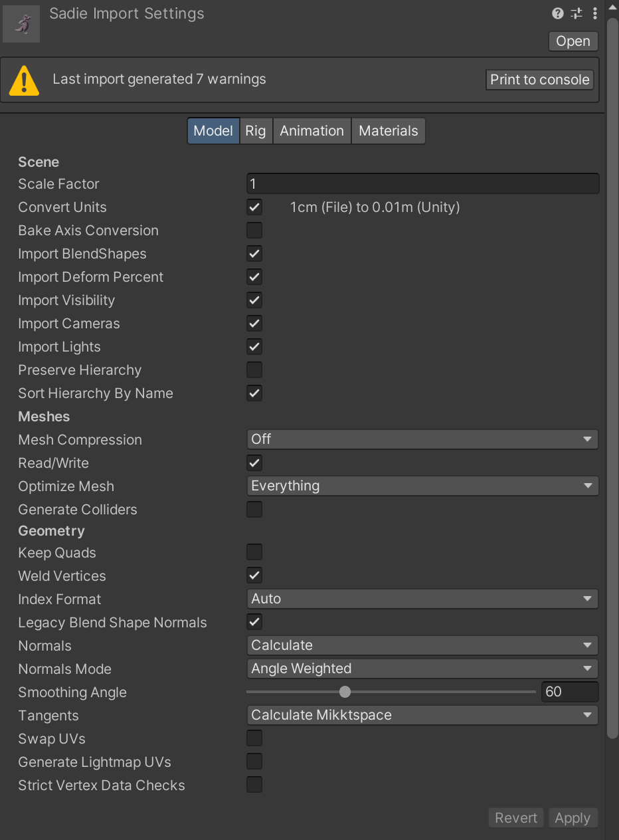The width and height of the screenshot is (619, 840).
Task: Enable Generate Colliders checkbox
Action: tap(254, 510)
